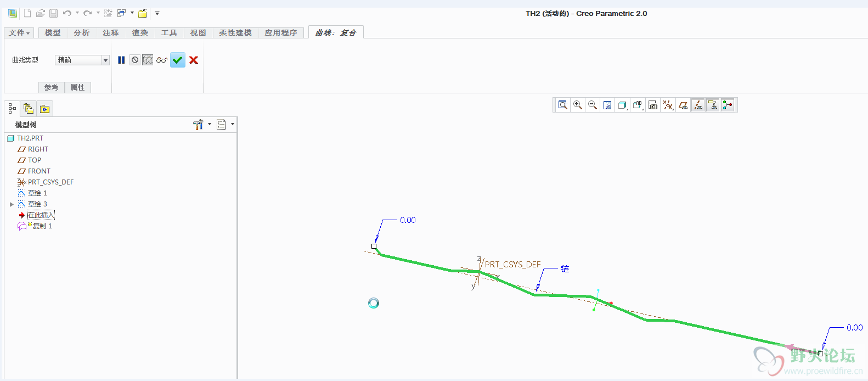Toggle coordinate system display
Image resolution: width=868 pixels, height=381 pixels.
click(713, 105)
